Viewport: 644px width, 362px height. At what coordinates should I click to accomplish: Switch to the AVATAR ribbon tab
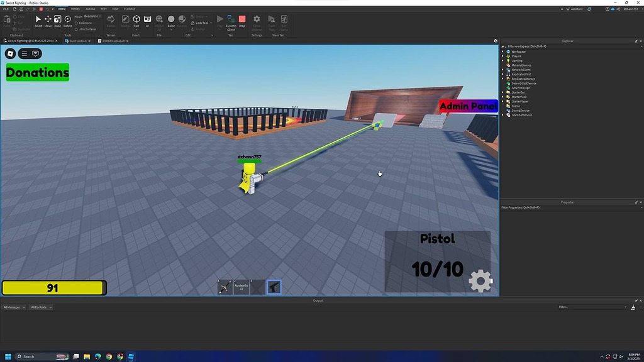91,9
